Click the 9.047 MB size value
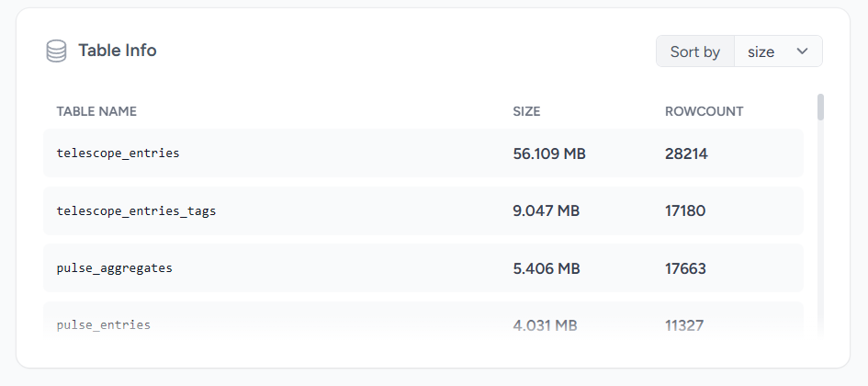This screenshot has height=386, width=868. 547,211
